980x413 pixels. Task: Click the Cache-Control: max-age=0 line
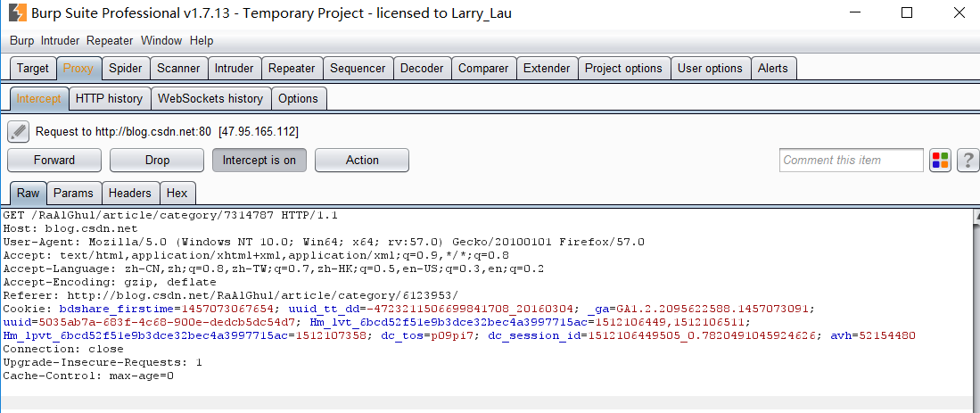click(88, 376)
